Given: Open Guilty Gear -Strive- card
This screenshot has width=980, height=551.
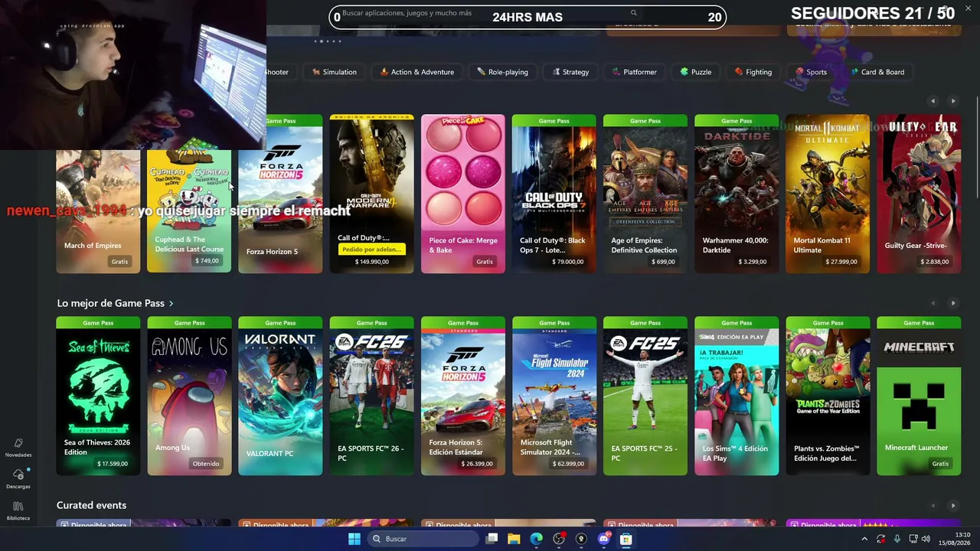Looking at the screenshot, I should click(x=919, y=194).
